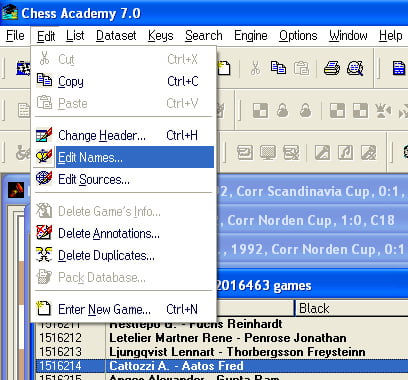
Task: Open the Search menu
Action: (204, 36)
